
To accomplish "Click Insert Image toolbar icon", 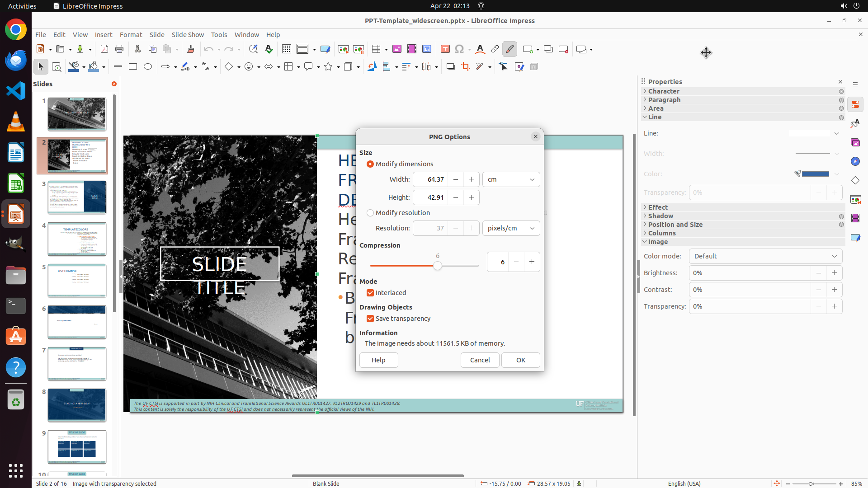I will click(396, 49).
